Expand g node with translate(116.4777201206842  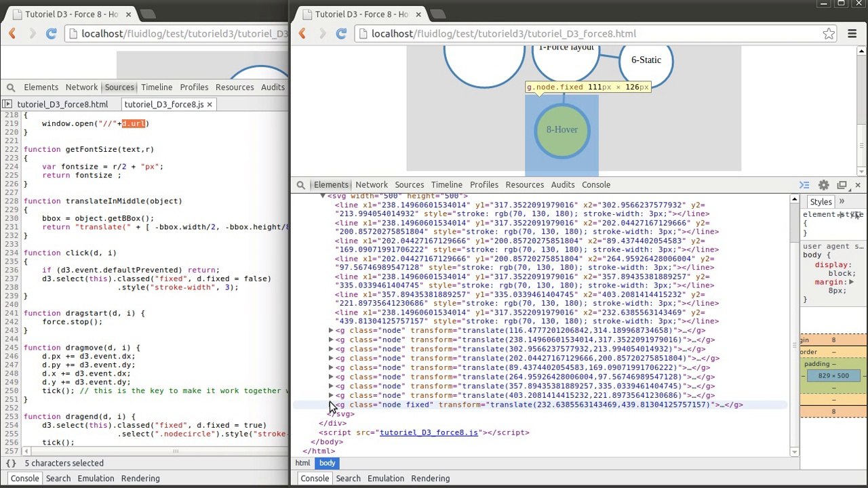click(331, 331)
